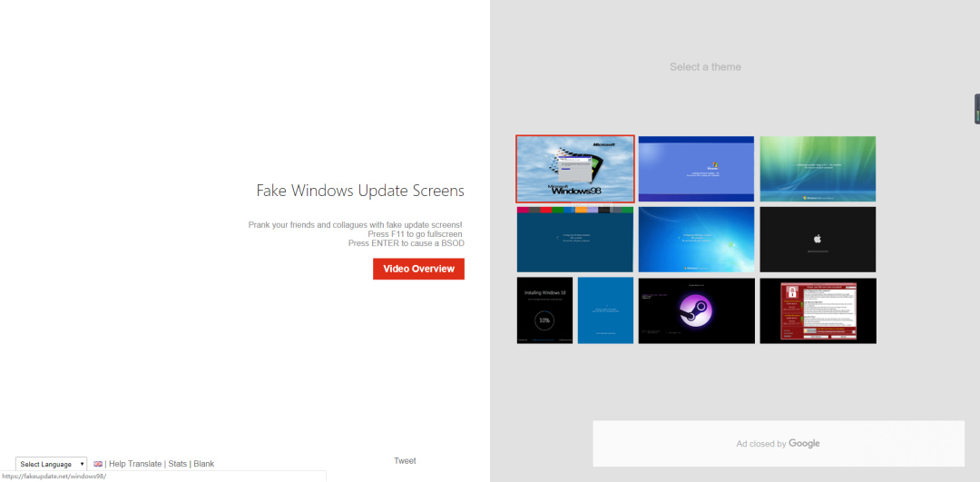Screen dimensions: 980x482
Task: Open the Installing Windows 10 theme
Action: tap(544, 310)
